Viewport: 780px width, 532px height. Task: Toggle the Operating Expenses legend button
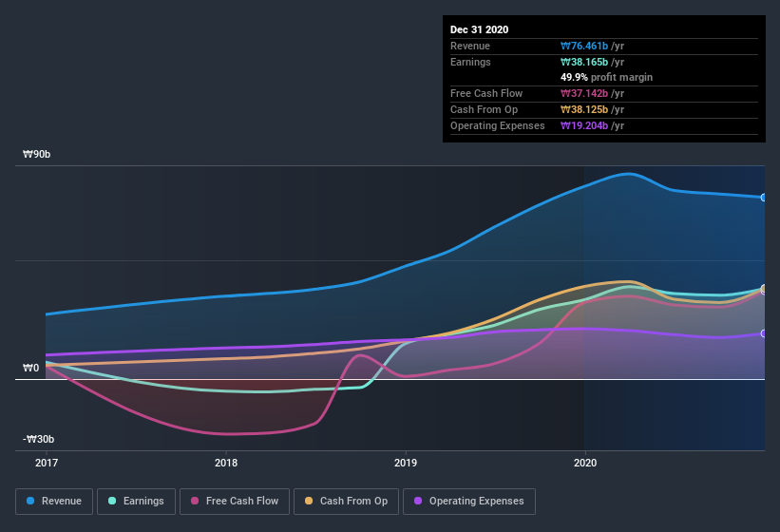tap(469, 502)
